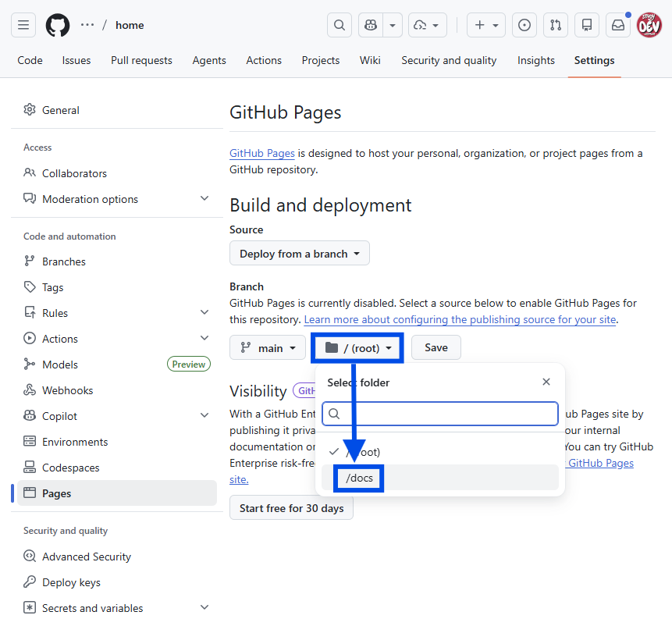Open Environments settings in sidebar
The image size is (672, 626).
point(116,442)
